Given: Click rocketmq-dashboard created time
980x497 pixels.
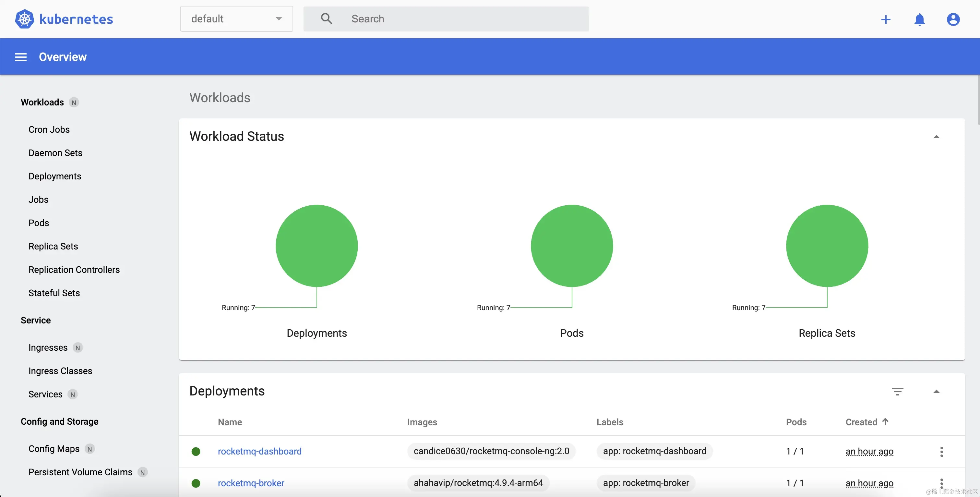Looking at the screenshot, I should point(869,451).
